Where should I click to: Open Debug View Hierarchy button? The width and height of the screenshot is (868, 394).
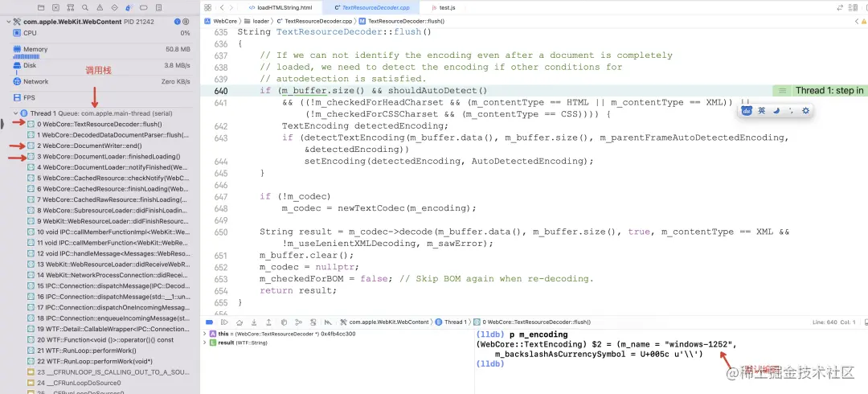284,322
